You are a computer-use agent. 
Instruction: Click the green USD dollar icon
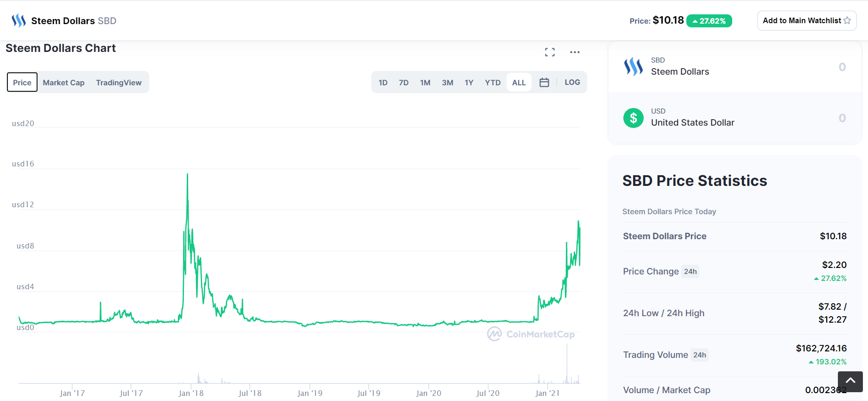tap(633, 118)
